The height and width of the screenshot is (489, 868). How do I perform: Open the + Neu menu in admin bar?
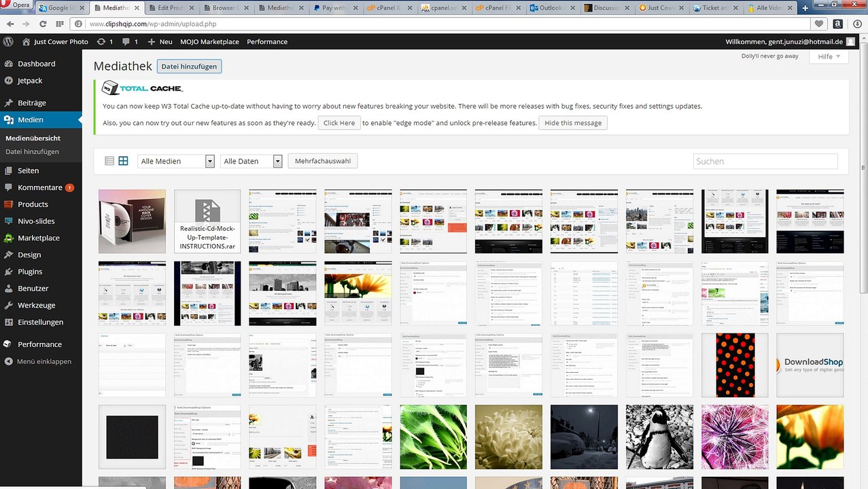pyautogui.click(x=160, y=41)
